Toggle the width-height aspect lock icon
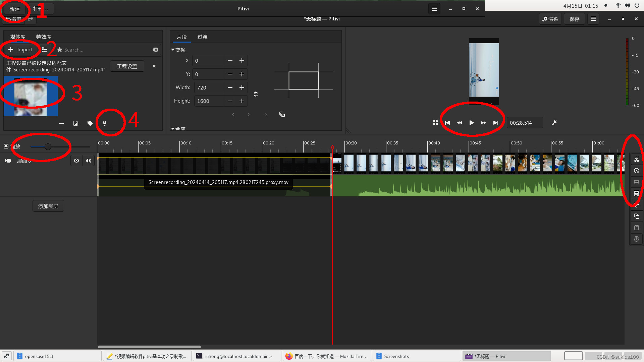The width and height of the screenshot is (644, 362). pos(256,94)
